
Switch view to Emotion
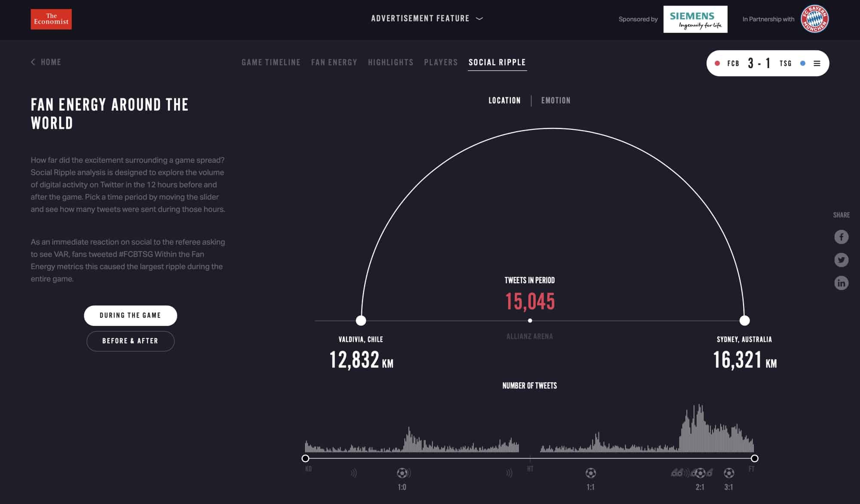[x=556, y=101]
